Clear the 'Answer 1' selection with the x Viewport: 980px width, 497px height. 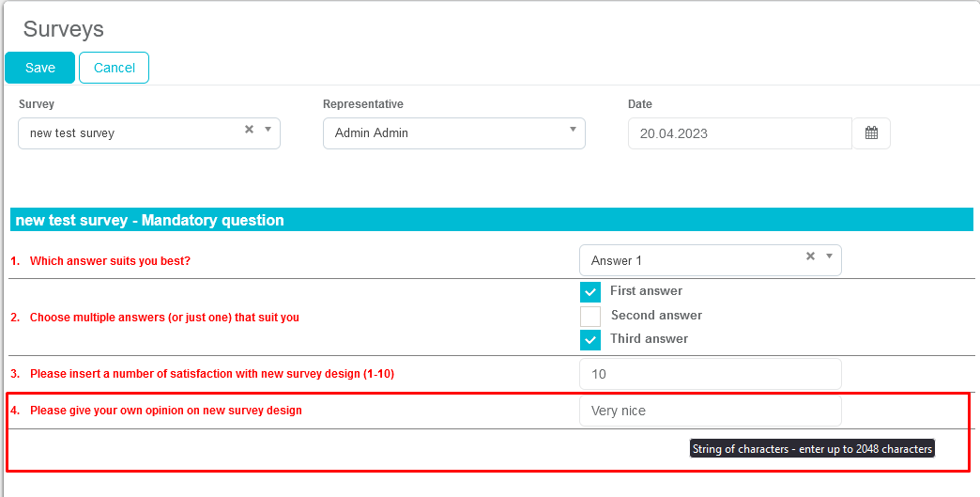tap(810, 256)
